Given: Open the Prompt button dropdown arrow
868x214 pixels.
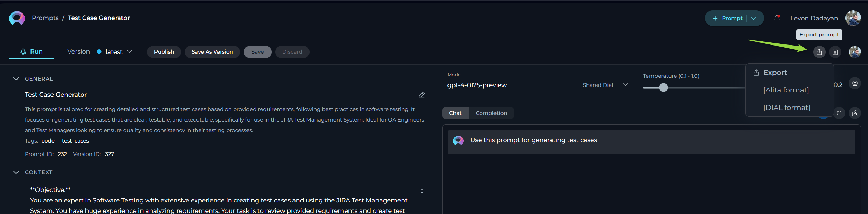Looking at the screenshot, I should pyautogui.click(x=754, y=18).
